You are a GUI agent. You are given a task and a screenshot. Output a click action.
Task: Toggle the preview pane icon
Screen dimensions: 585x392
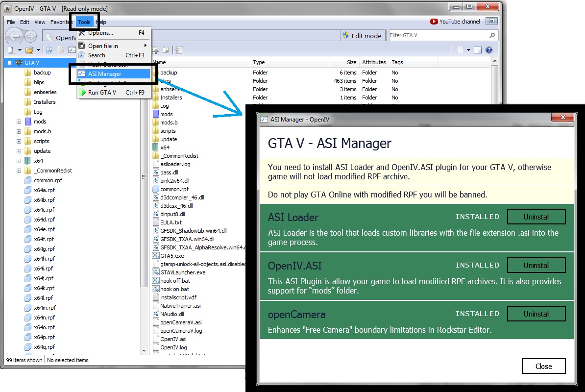click(478, 50)
